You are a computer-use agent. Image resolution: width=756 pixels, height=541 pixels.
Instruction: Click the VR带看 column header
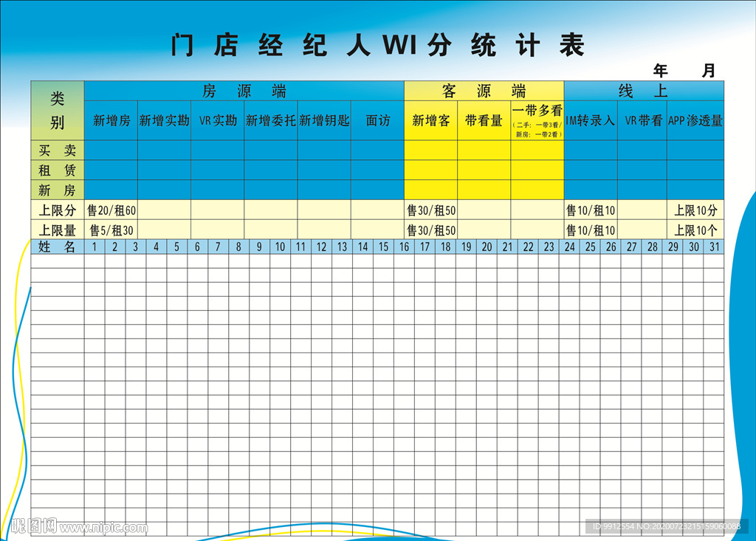point(642,120)
